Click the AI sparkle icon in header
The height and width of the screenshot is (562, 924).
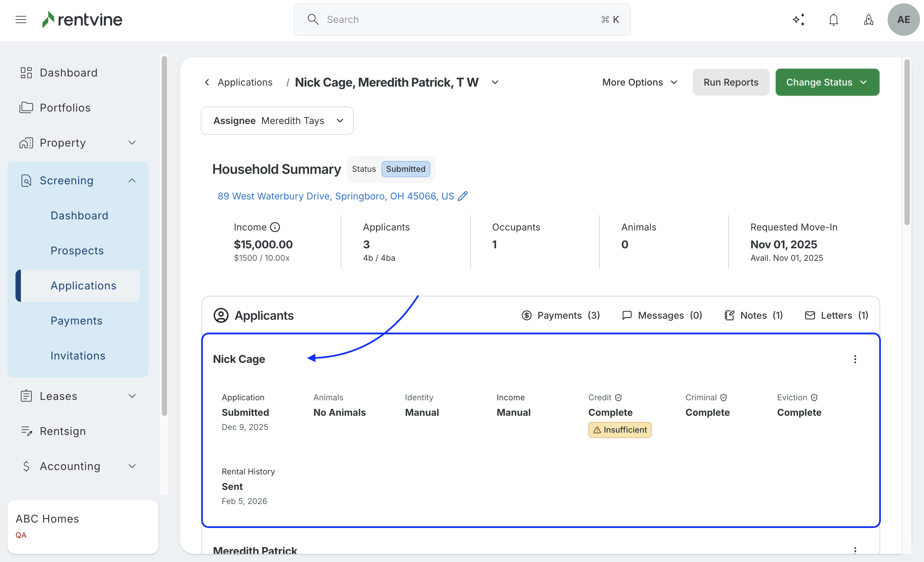coord(799,20)
